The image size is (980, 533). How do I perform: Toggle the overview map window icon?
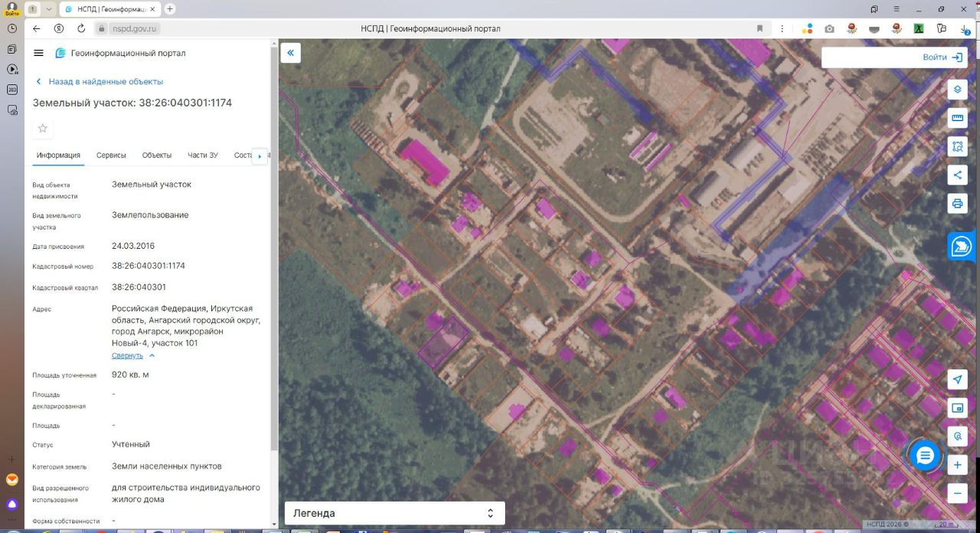pyautogui.click(x=957, y=408)
